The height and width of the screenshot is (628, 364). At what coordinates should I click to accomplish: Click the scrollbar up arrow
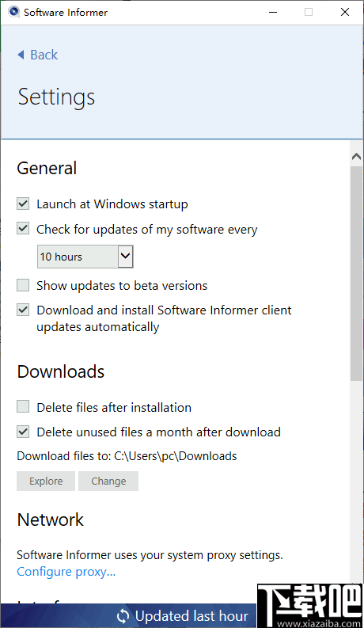pos(356,157)
